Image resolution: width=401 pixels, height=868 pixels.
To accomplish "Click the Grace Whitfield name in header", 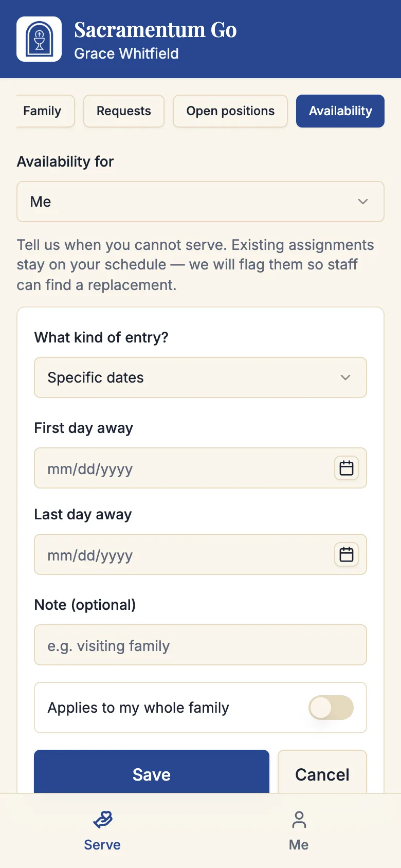I will click(x=126, y=53).
